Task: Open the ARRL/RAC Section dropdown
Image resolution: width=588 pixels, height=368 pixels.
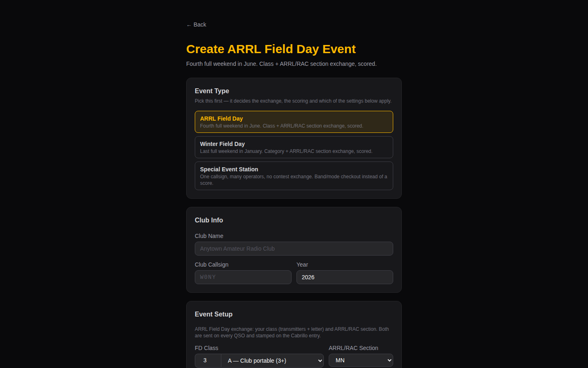Action: (361, 360)
